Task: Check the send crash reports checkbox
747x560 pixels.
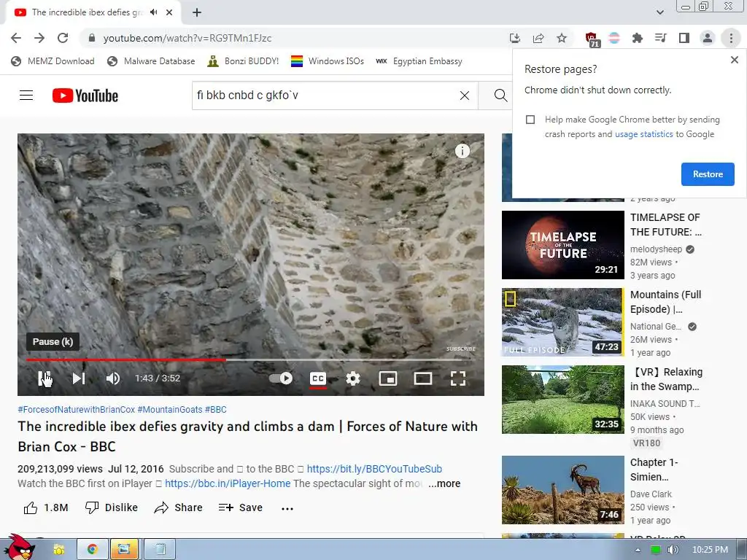Action: coord(530,120)
